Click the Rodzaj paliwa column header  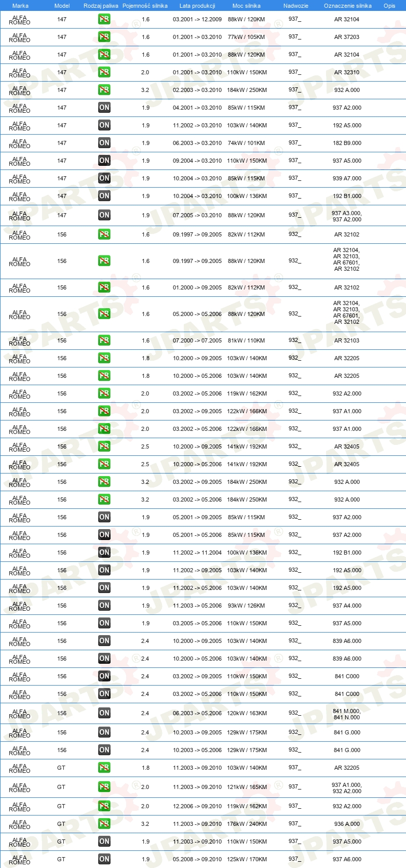(101, 6)
